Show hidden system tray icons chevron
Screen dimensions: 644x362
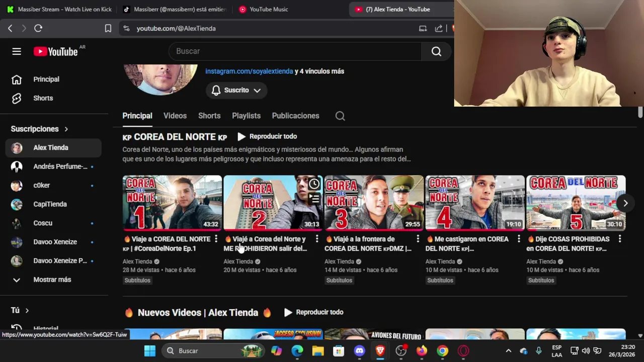tap(508, 351)
